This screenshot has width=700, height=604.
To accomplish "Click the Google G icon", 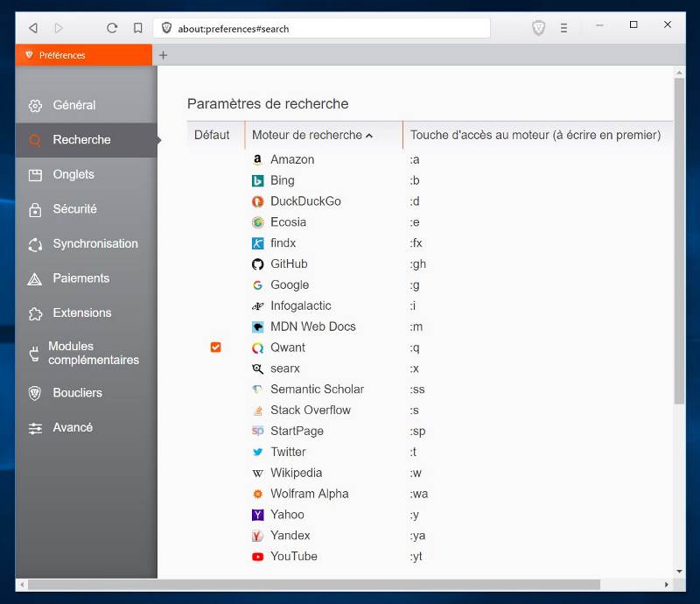I will [257, 285].
